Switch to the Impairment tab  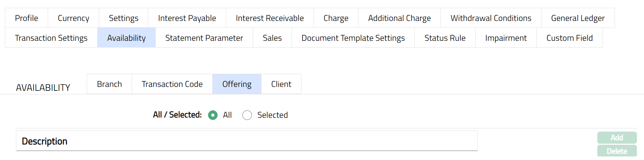pos(506,38)
